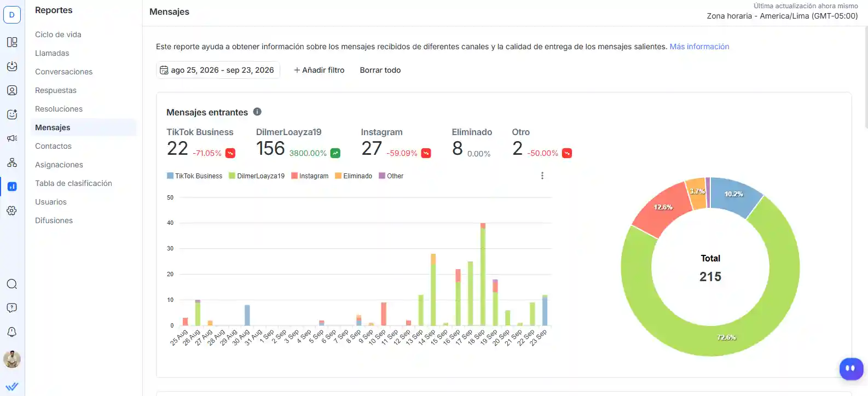868x396 pixels.
Task: Click the green 72.6% donut segment
Action: pos(726,337)
